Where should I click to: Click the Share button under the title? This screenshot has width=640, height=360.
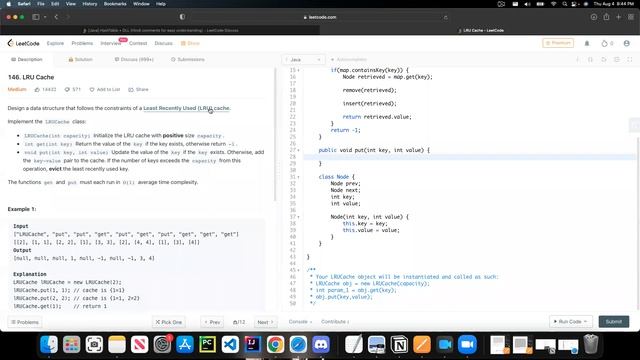[138, 89]
